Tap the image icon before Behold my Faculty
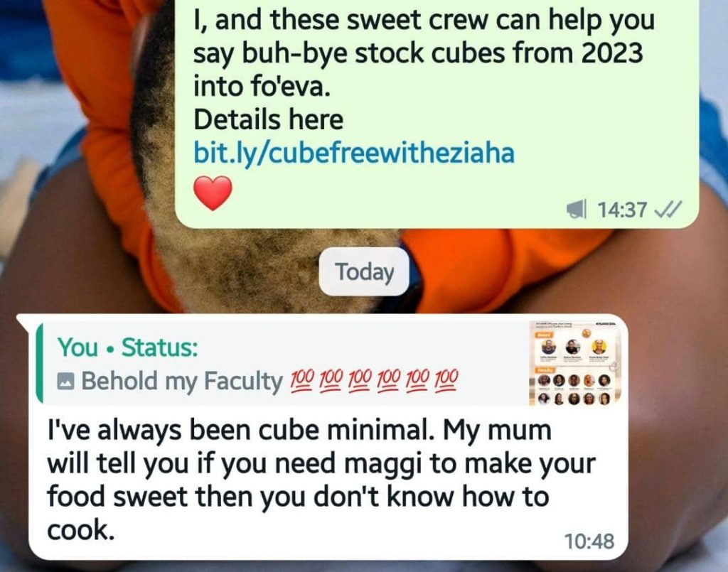Screen dimensions: 728x572 click(65, 382)
